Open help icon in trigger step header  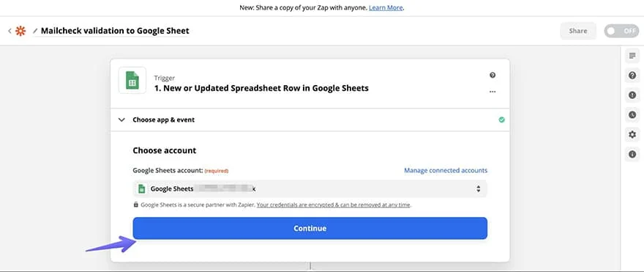click(x=493, y=75)
